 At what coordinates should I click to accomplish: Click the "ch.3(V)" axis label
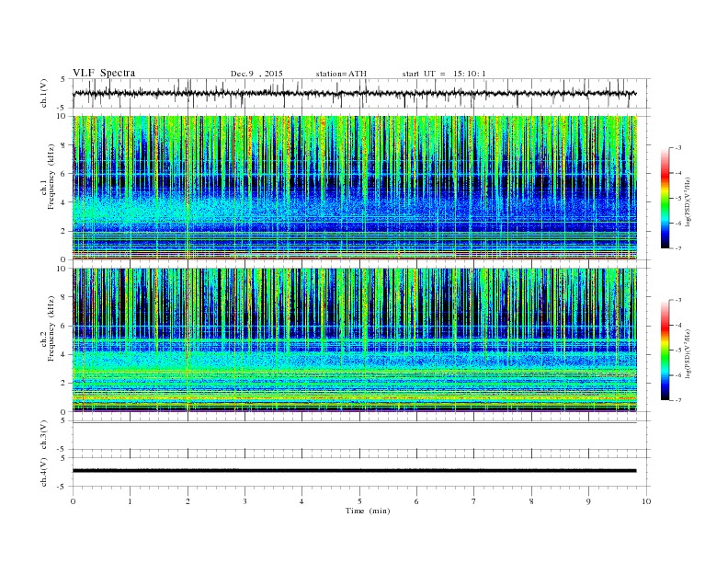tap(44, 435)
